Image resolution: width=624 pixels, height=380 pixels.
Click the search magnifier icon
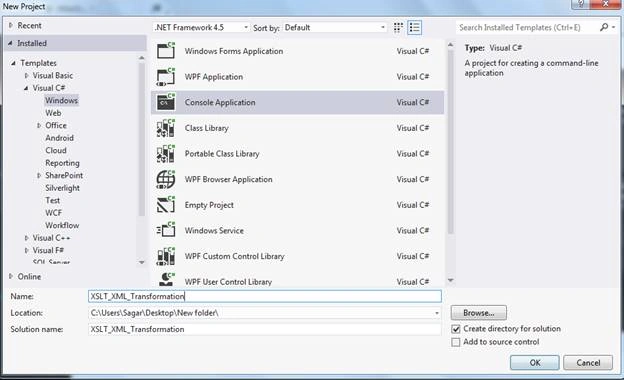tap(604, 27)
